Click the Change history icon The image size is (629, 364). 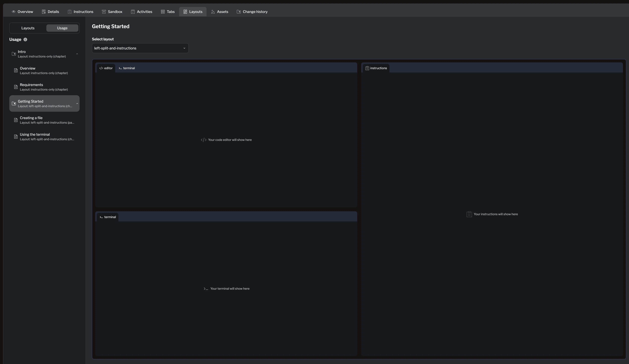[x=239, y=12]
